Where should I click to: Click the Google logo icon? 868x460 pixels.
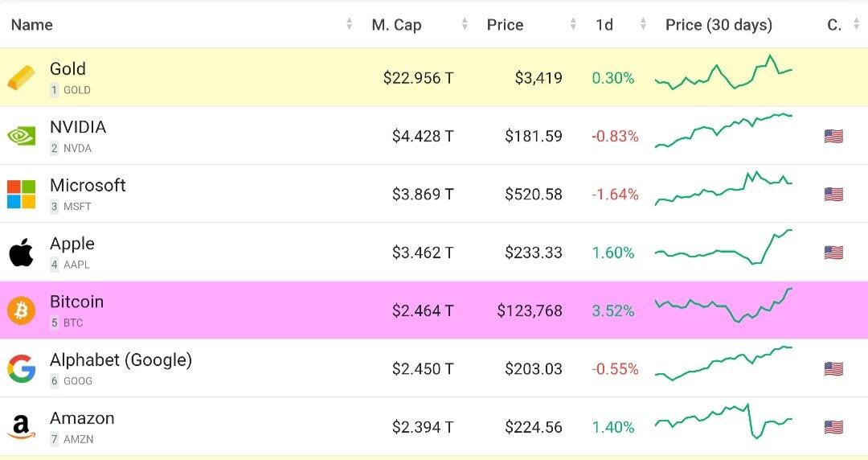[22, 369]
